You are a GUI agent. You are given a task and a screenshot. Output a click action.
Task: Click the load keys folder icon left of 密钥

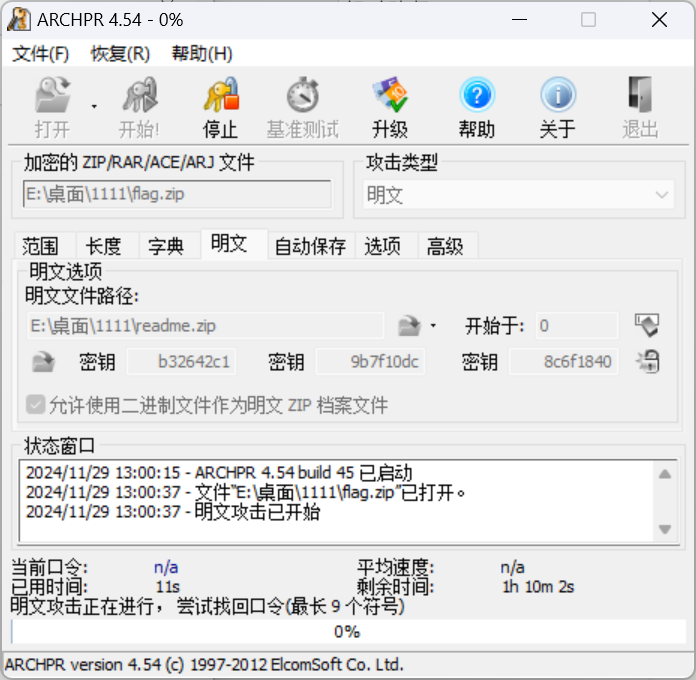pos(44,362)
